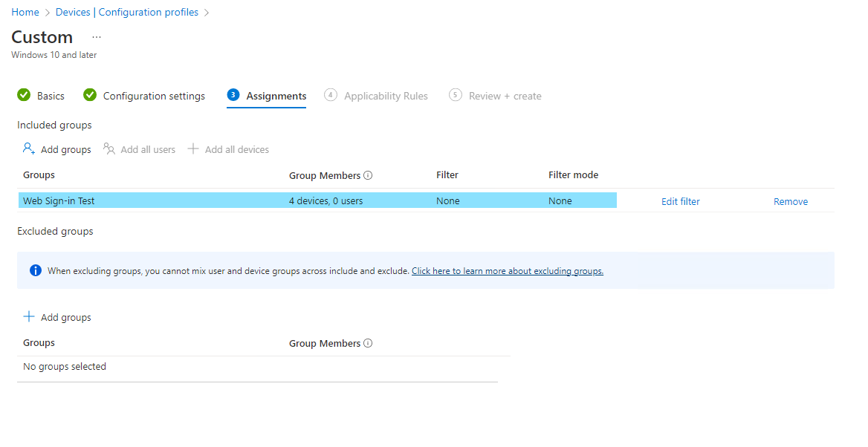Click the plus icon for Add all devices
Image resolution: width=868 pixels, height=447 pixels.
[193, 149]
